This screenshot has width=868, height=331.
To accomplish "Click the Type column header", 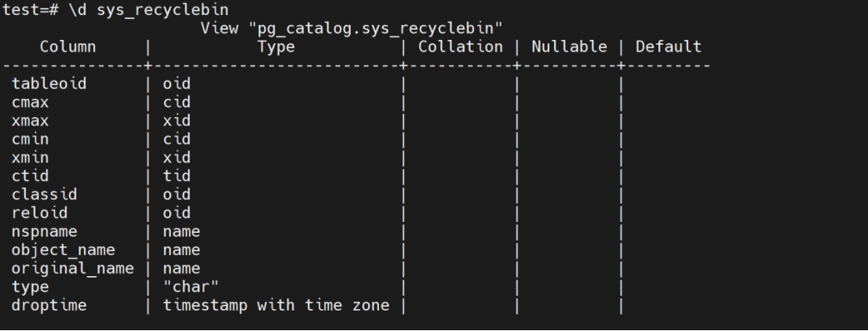I will pyautogui.click(x=275, y=47).
